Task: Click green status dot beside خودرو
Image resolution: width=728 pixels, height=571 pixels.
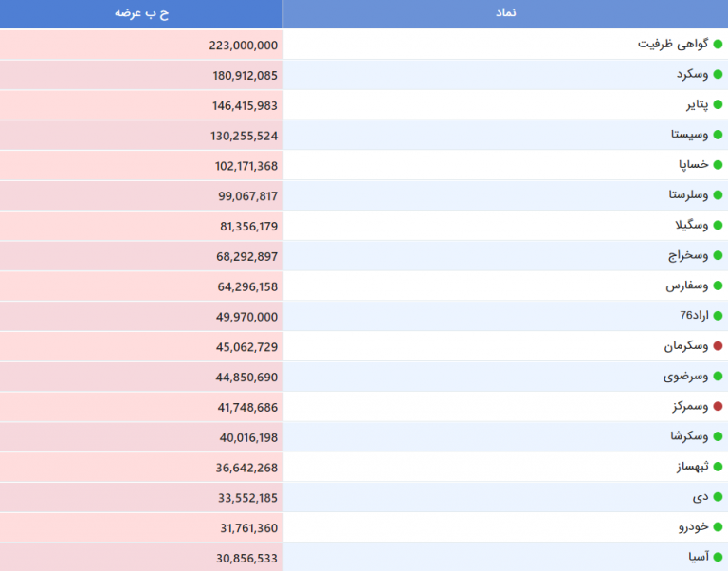Action: [718, 527]
